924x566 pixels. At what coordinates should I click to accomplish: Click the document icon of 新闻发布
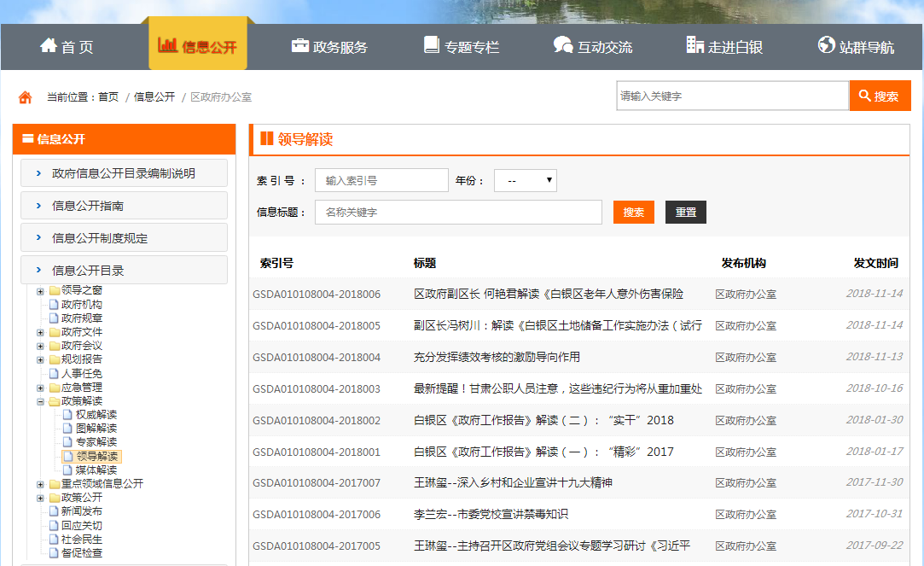point(55,511)
